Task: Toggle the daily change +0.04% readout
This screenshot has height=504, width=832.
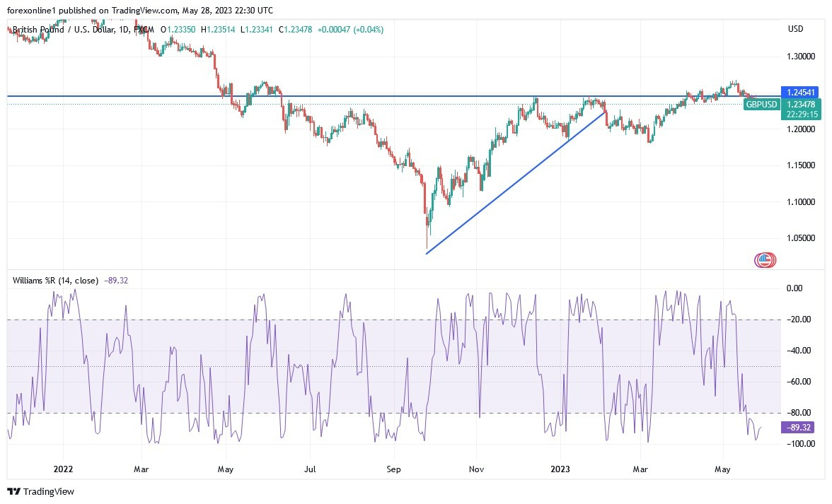Action: click(367, 30)
